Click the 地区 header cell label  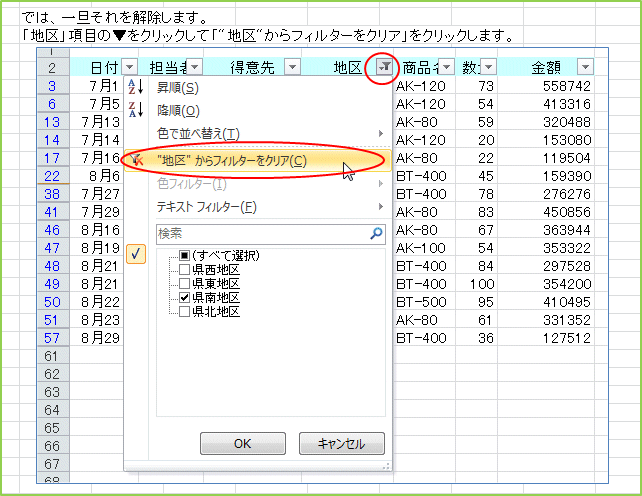pyautogui.click(x=348, y=68)
